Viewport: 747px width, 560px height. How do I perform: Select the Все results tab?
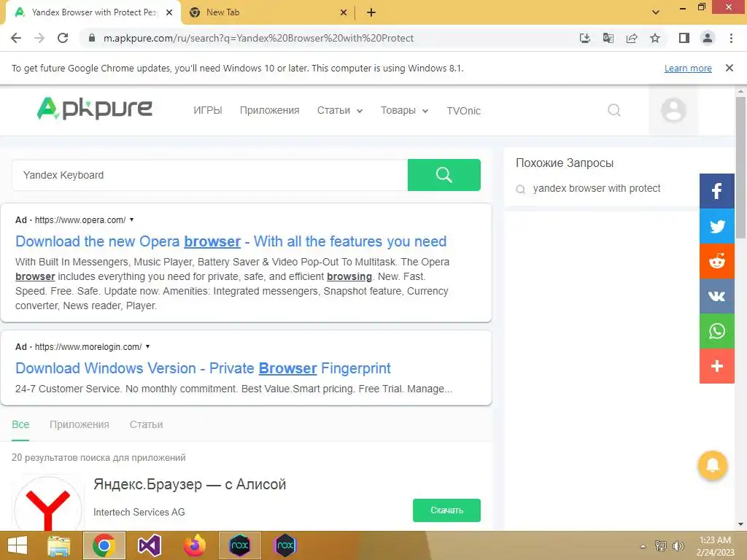(20, 424)
